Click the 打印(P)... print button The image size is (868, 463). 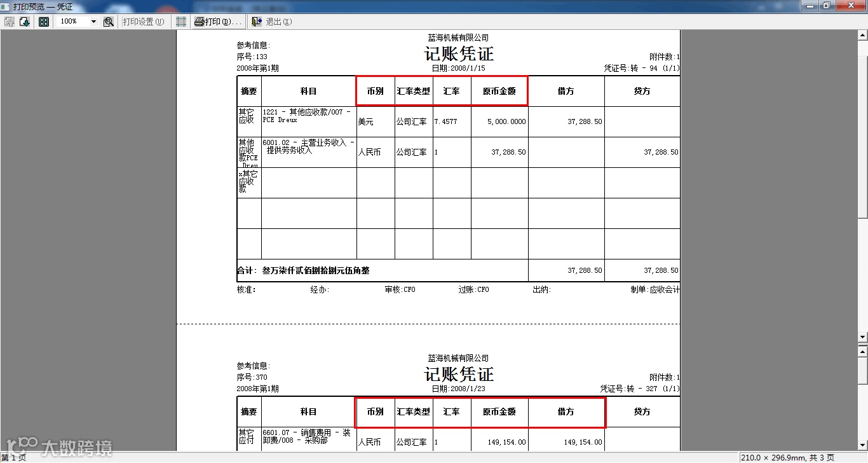(x=219, y=22)
